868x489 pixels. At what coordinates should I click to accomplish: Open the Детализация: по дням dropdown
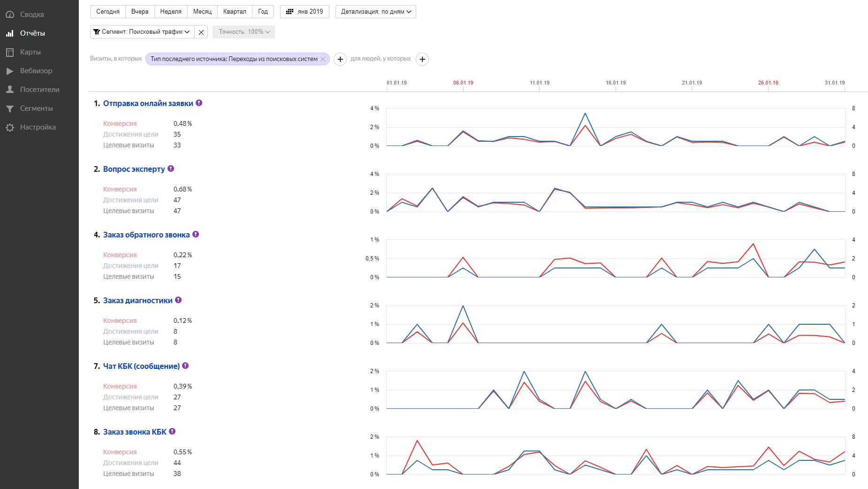(x=376, y=12)
